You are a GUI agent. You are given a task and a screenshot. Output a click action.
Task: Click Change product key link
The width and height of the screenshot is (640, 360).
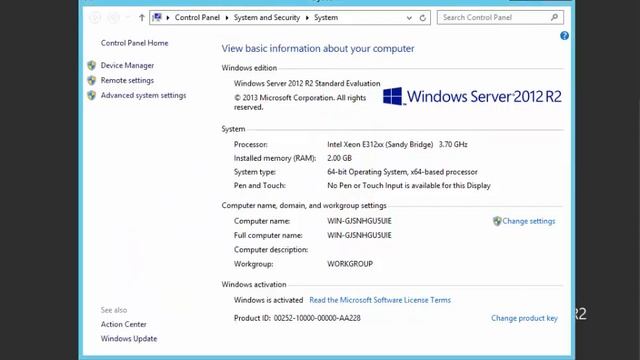pos(524,318)
